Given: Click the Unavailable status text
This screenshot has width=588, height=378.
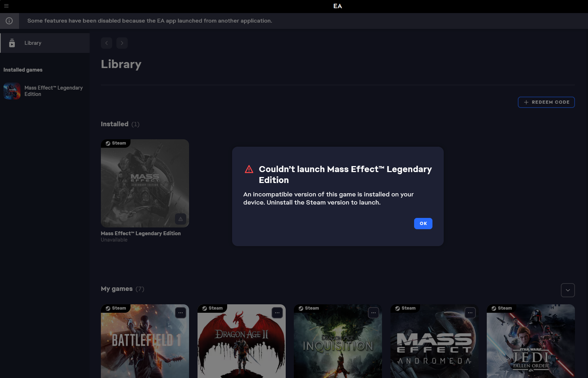Looking at the screenshot, I should tap(114, 240).
